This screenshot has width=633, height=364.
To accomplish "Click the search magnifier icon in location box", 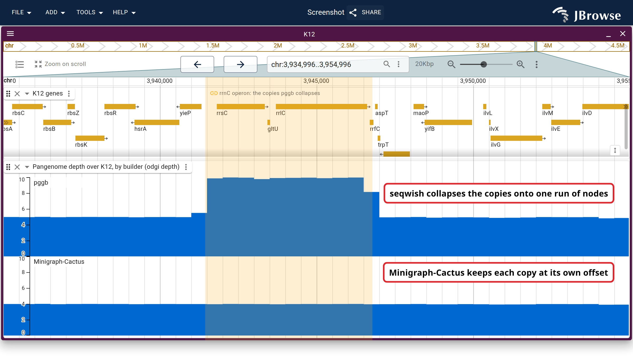I will point(387,64).
